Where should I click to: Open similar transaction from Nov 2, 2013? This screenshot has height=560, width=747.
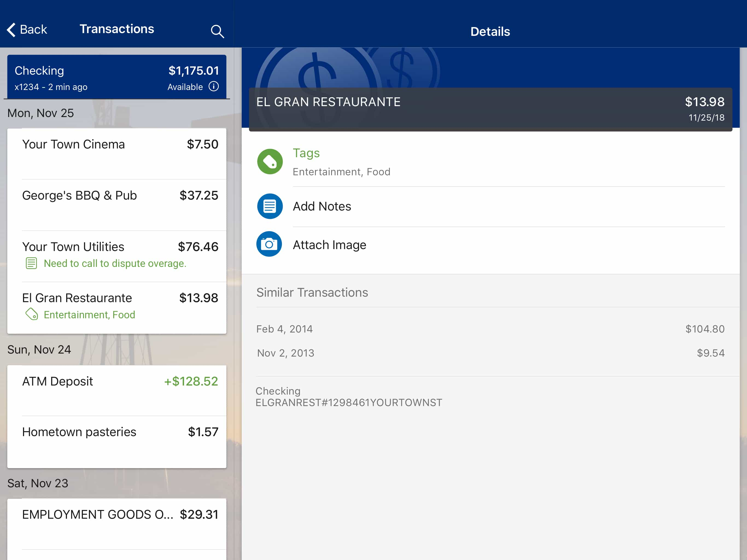click(x=491, y=353)
